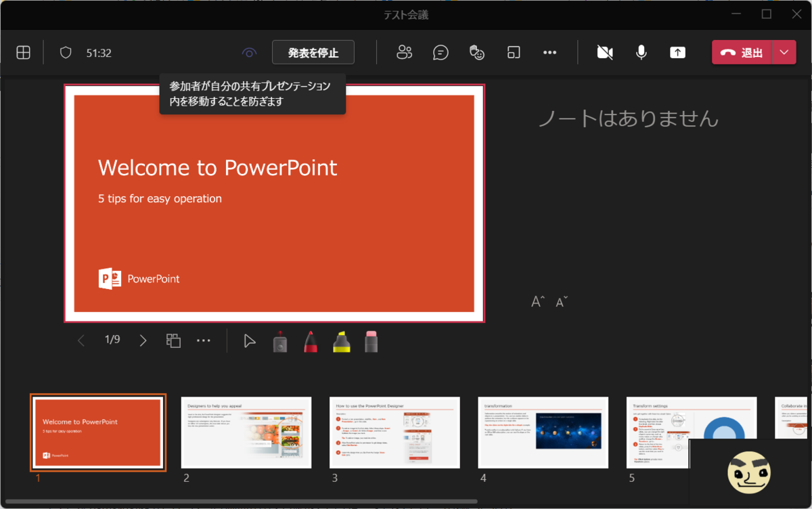Advance to next slide arrow
Image resolution: width=812 pixels, height=509 pixels.
coord(143,340)
